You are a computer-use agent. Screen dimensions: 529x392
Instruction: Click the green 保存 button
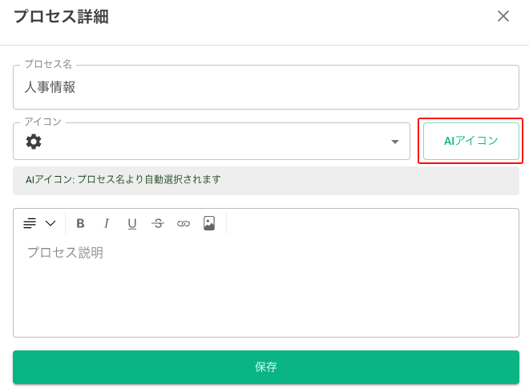coord(266,367)
